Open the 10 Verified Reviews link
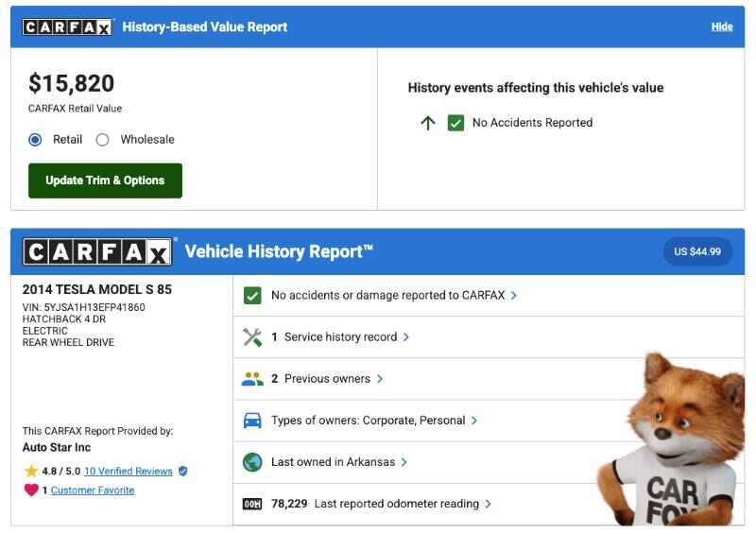 click(128, 471)
